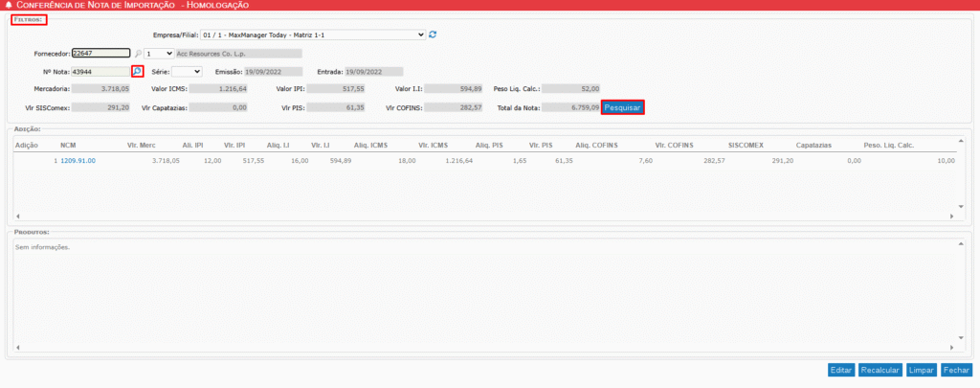
Task: Focus the Fornecedor code field
Action: [x=100, y=54]
